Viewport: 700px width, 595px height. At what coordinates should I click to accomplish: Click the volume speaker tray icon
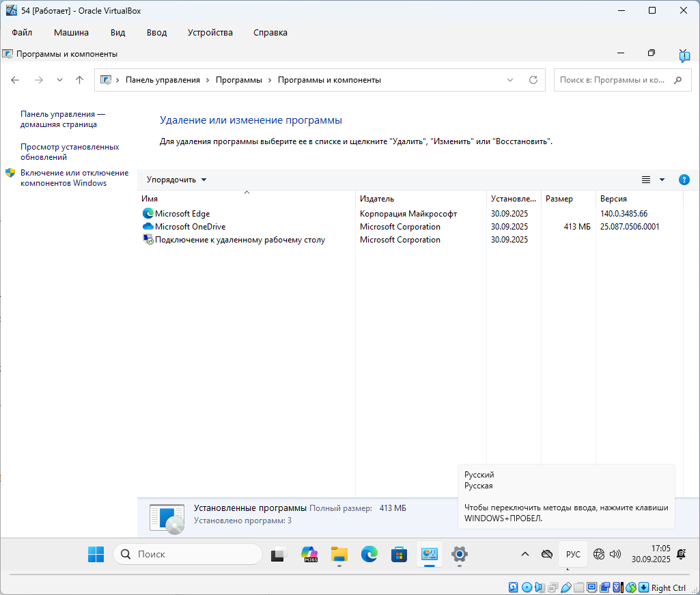pos(615,555)
